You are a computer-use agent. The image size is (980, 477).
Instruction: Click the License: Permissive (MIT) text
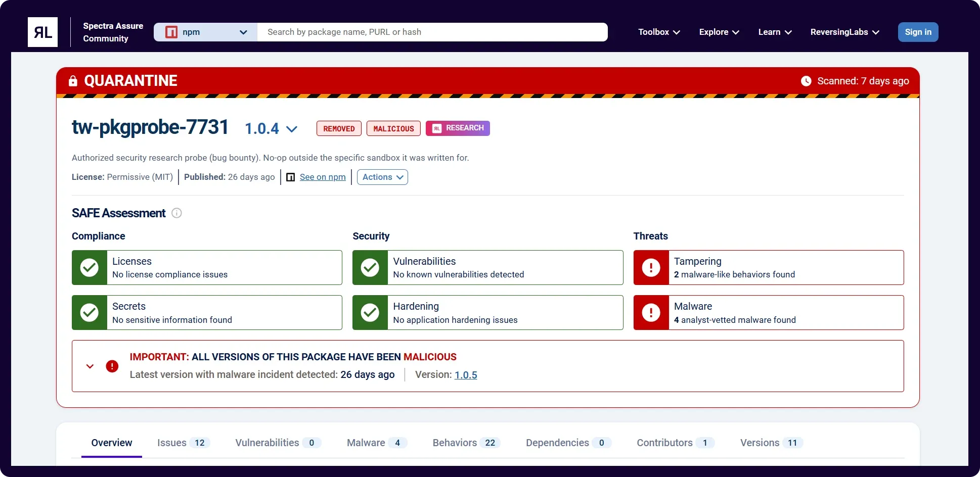pos(122,177)
